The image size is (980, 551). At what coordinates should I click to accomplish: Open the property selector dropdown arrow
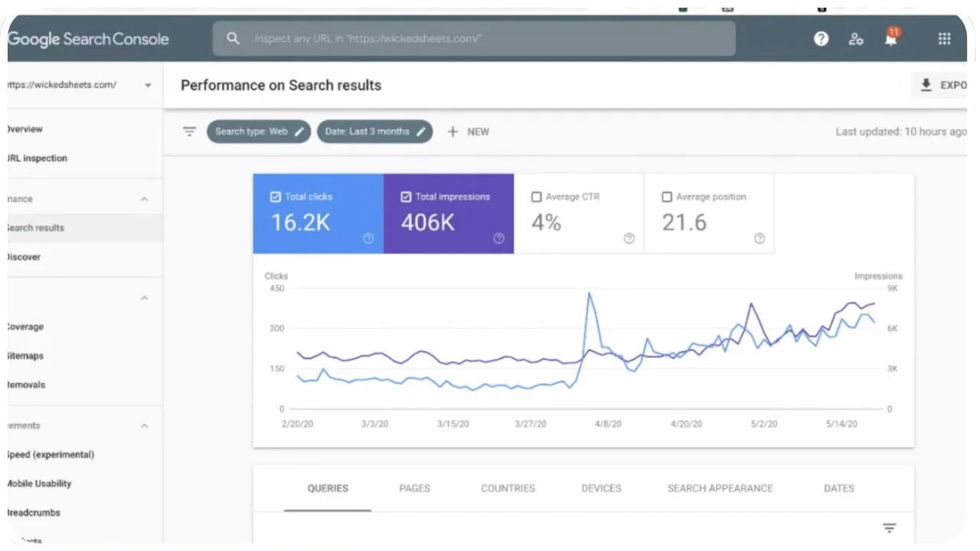pos(148,85)
